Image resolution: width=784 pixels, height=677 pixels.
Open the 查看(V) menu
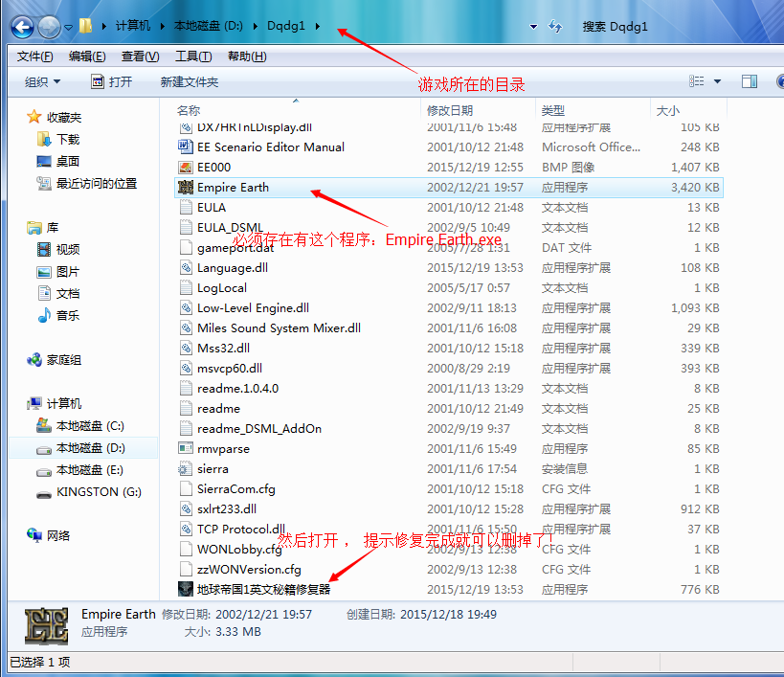pyautogui.click(x=141, y=56)
